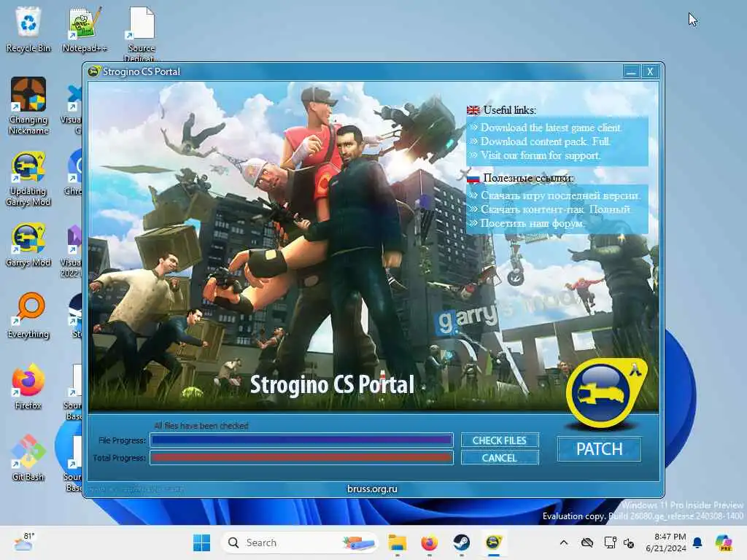The height and width of the screenshot is (560, 747).
Task: Select the Notepad++ desktop shortcut
Action: pos(85,29)
